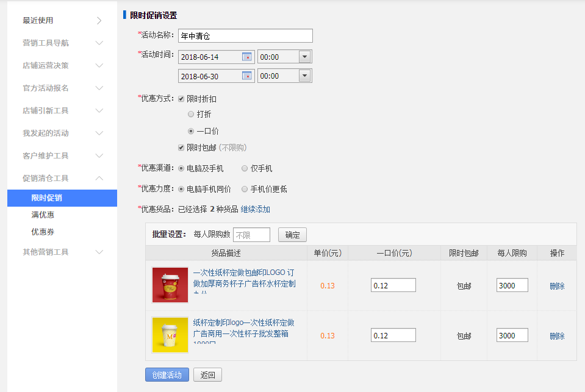
Task: Select the 仅手机 channel radio button
Action: pyautogui.click(x=245, y=168)
